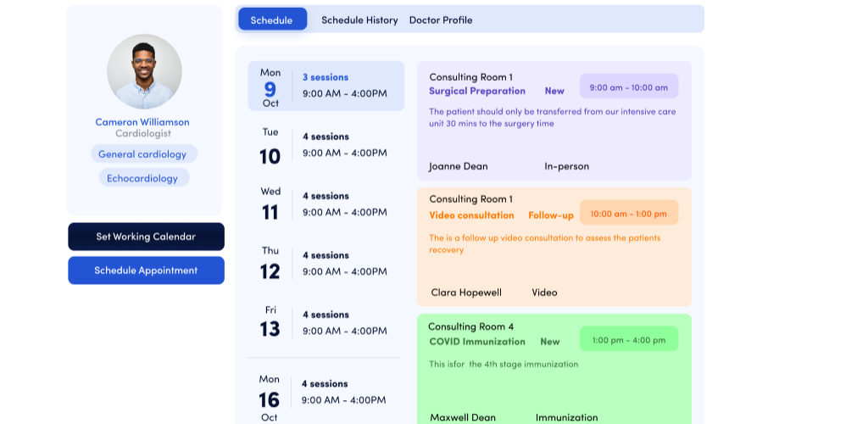Select Tue 10 in the date list
The height and width of the screenshot is (424, 868).
coord(326,147)
